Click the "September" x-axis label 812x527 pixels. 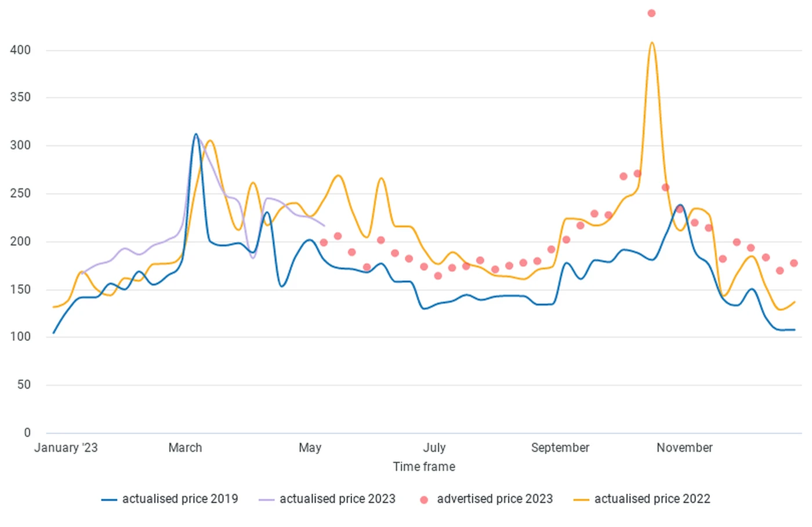(560, 448)
